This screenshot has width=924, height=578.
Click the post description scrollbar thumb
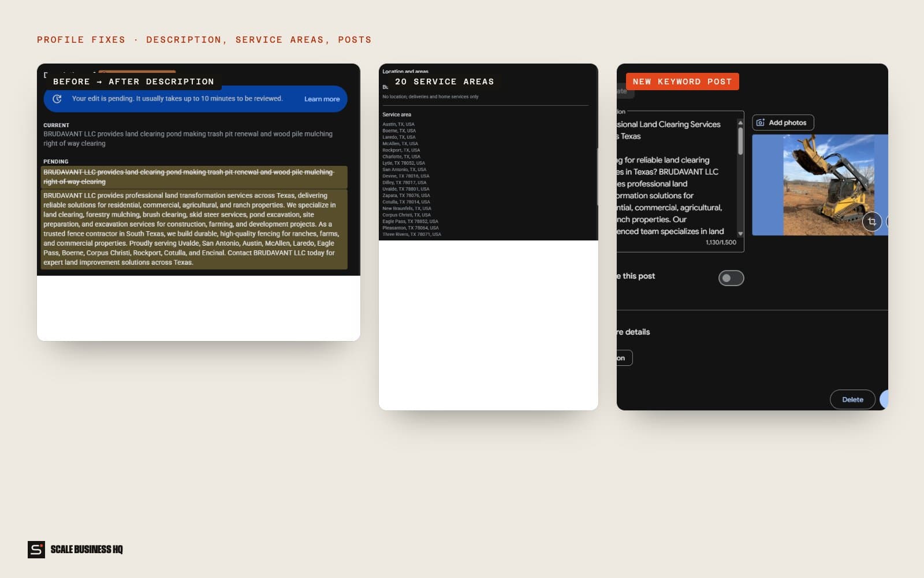[740, 140]
